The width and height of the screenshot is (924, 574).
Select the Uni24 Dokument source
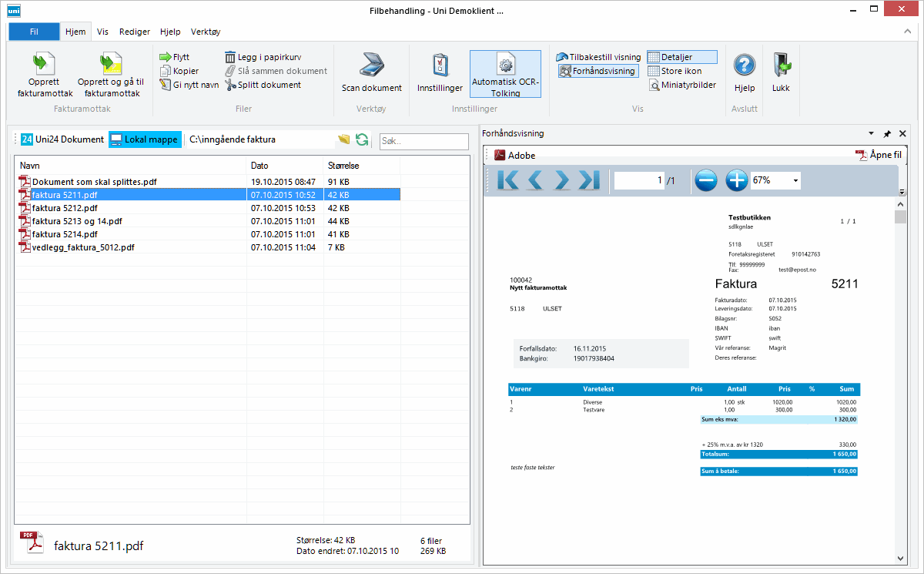[62, 139]
